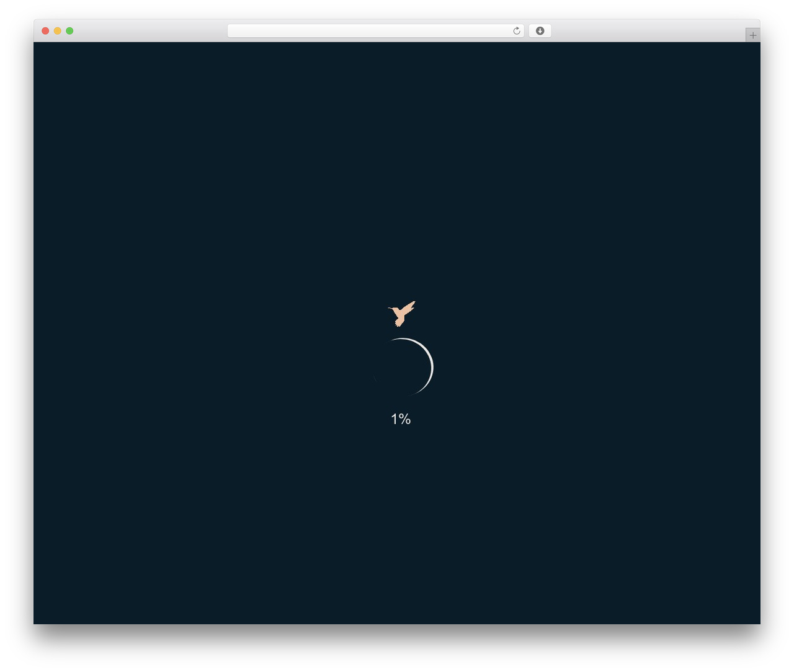Click the hummingbird logo above the spinner
The height and width of the screenshot is (672, 794).
401,314
